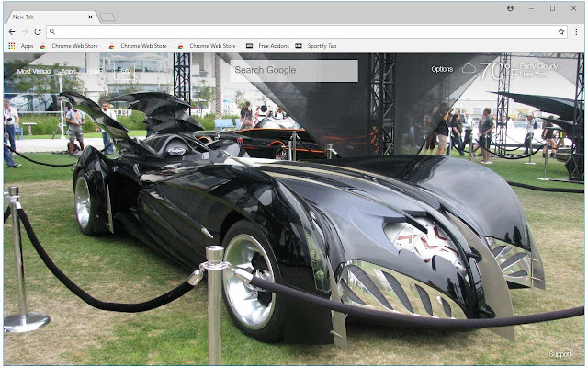Click the Free Addons bookmark icon

pyautogui.click(x=249, y=46)
